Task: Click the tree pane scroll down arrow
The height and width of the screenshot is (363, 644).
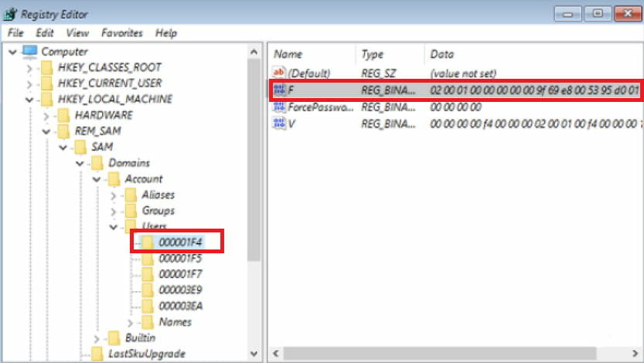Action: (x=254, y=354)
